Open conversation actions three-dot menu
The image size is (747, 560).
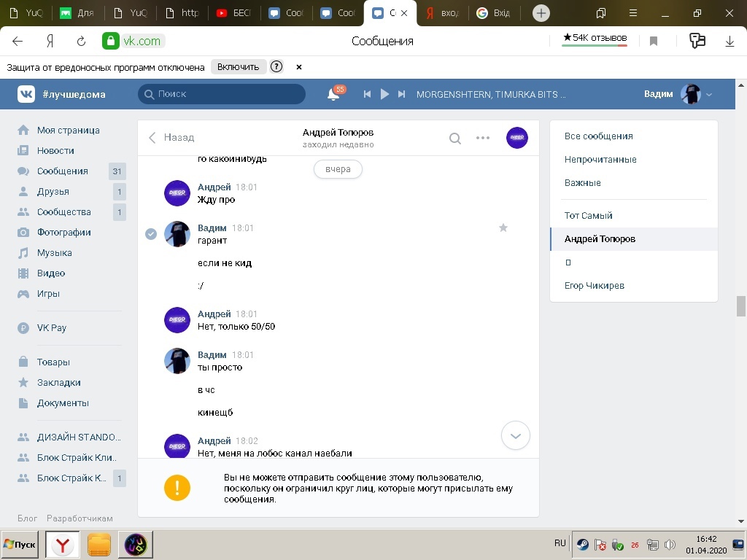pos(483,138)
